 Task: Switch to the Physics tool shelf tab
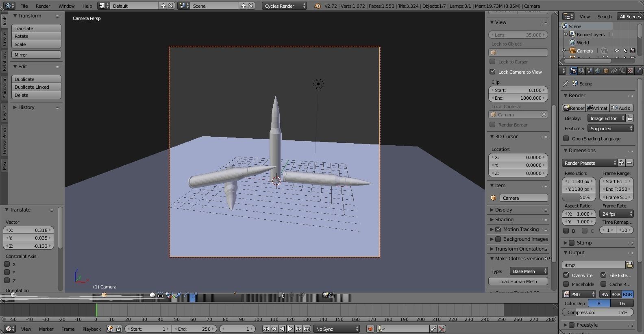[x=4, y=111]
